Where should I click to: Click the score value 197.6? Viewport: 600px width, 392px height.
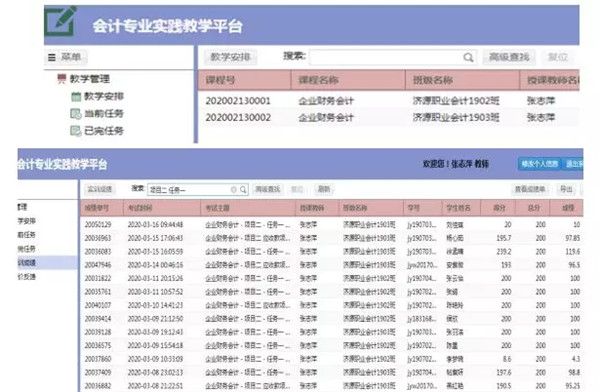click(504, 372)
